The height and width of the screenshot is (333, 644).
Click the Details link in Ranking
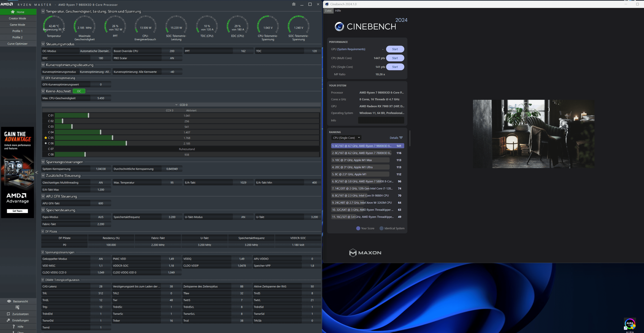394,138
